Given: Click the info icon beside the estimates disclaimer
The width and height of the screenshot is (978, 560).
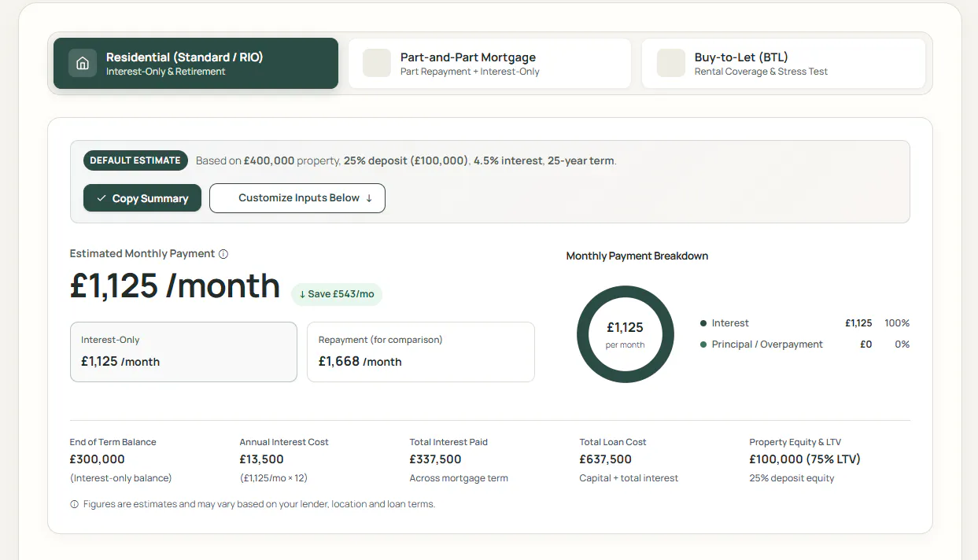Looking at the screenshot, I should (75, 504).
